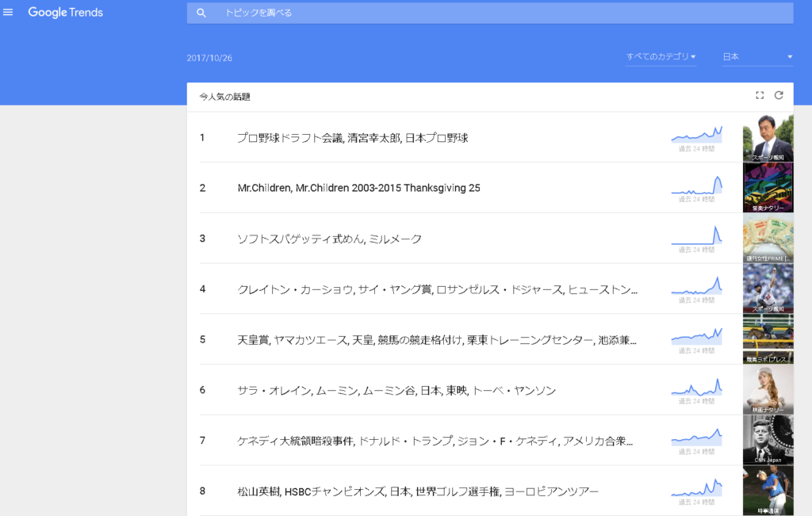Select the サラ・オレイン Moomin topic
The height and width of the screenshot is (516, 812).
(x=396, y=391)
